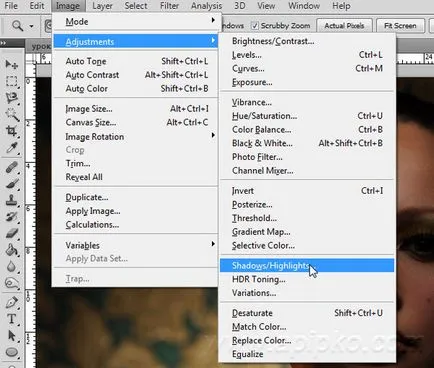Image resolution: width=434 pixels, height=368 pixels.
Task: Select the Rectangular Marquee tool
Action: click(12, 81)
